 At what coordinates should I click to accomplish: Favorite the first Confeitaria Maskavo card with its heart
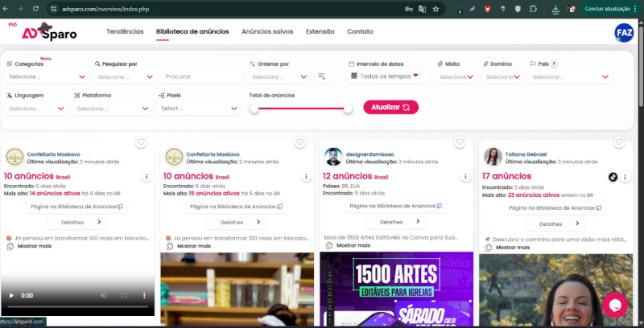[x=141, y=142]
